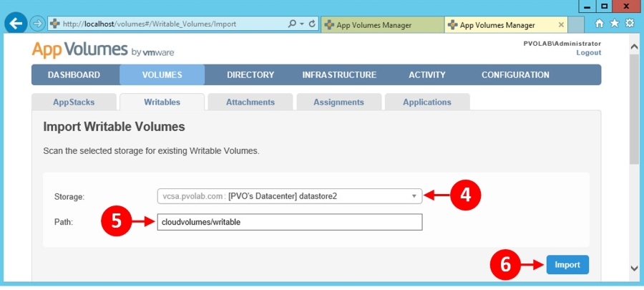
Task: Click scrollbar up arrow
Action: (x=634, y=47)
